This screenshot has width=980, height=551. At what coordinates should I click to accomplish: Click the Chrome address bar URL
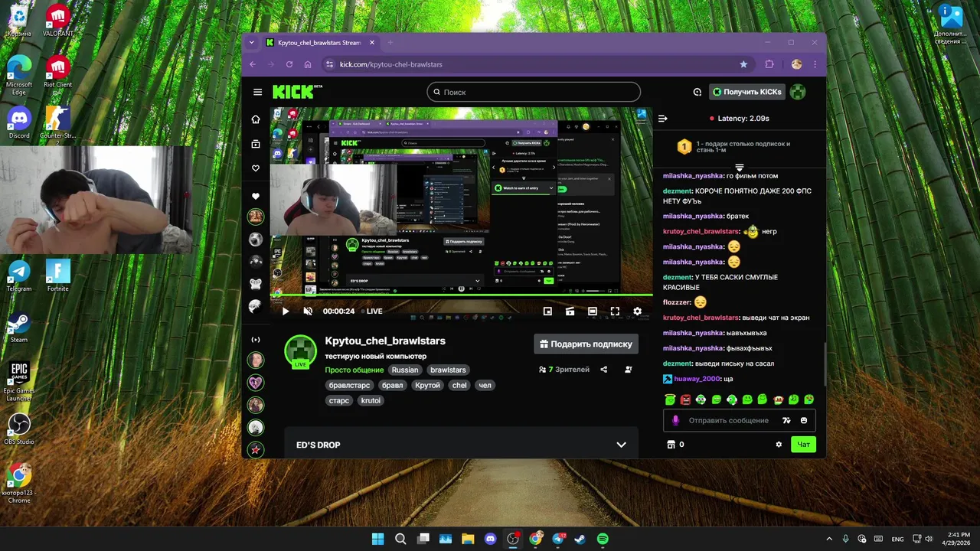point(391,64)
